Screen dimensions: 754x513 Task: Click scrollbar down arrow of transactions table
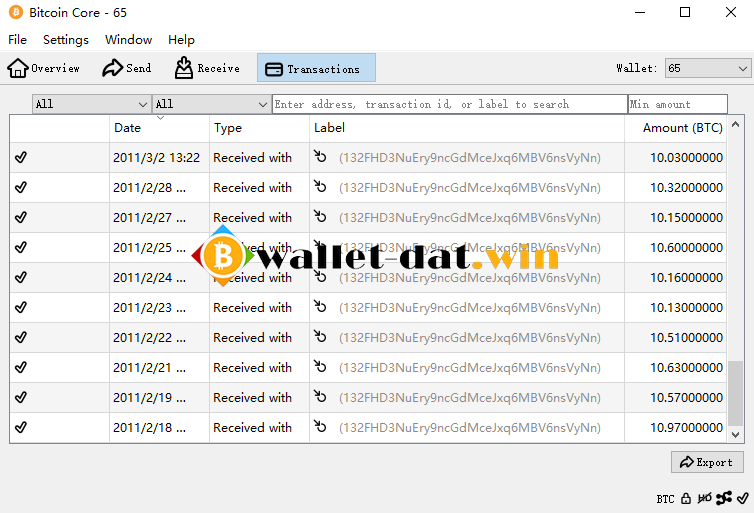pyautogui.click(x=735, y=435)
